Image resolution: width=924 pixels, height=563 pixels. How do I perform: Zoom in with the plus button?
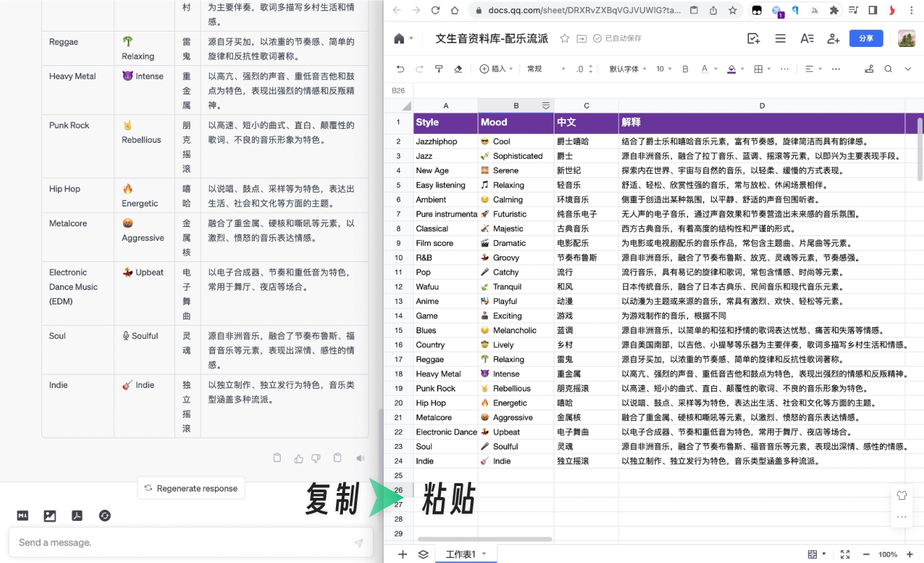tap(910, 554)
